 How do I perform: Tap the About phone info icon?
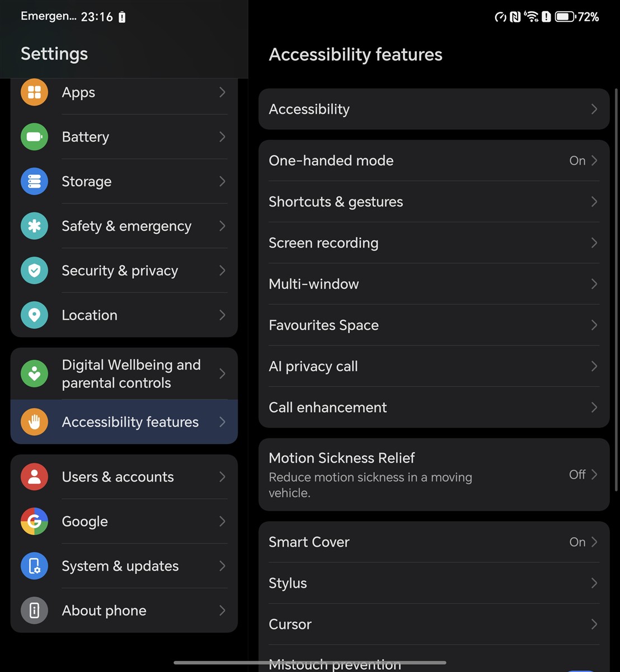[34, 610]
